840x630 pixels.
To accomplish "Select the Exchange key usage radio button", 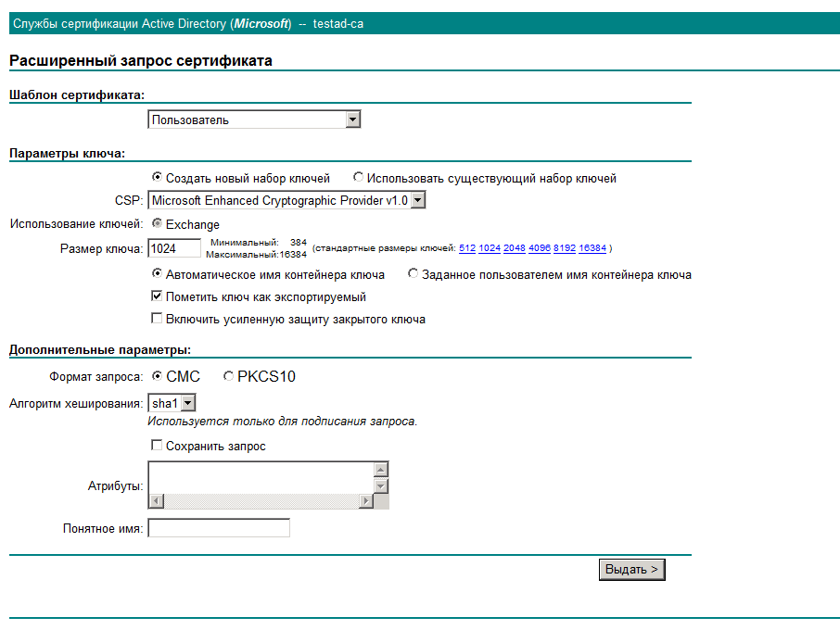I will [157, 222].
